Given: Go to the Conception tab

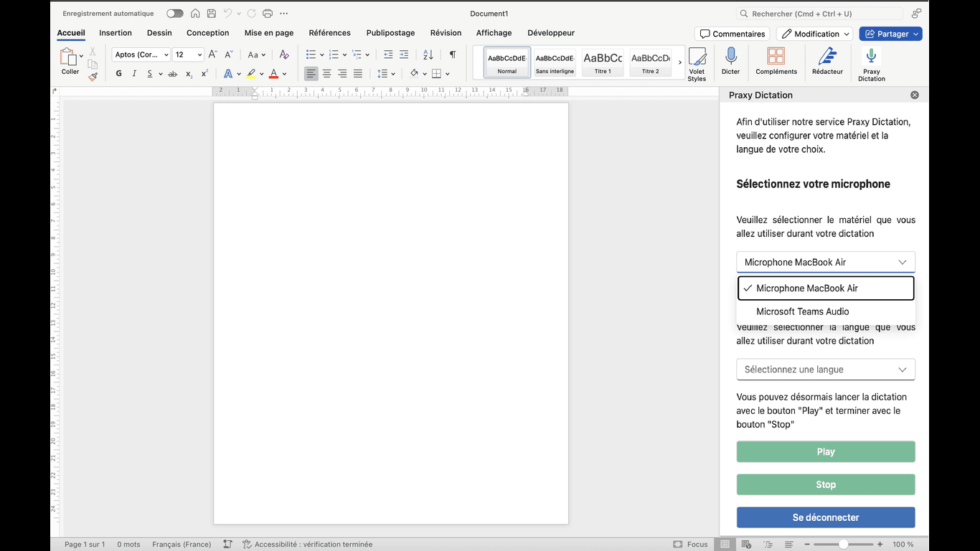Looking at the screenshot, I should click(208, 33).
